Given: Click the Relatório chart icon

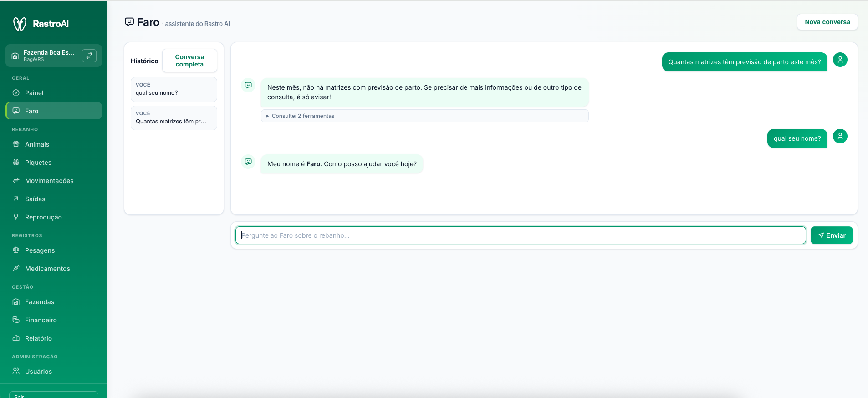Looking at the screenshot, I should coord(16,338).
